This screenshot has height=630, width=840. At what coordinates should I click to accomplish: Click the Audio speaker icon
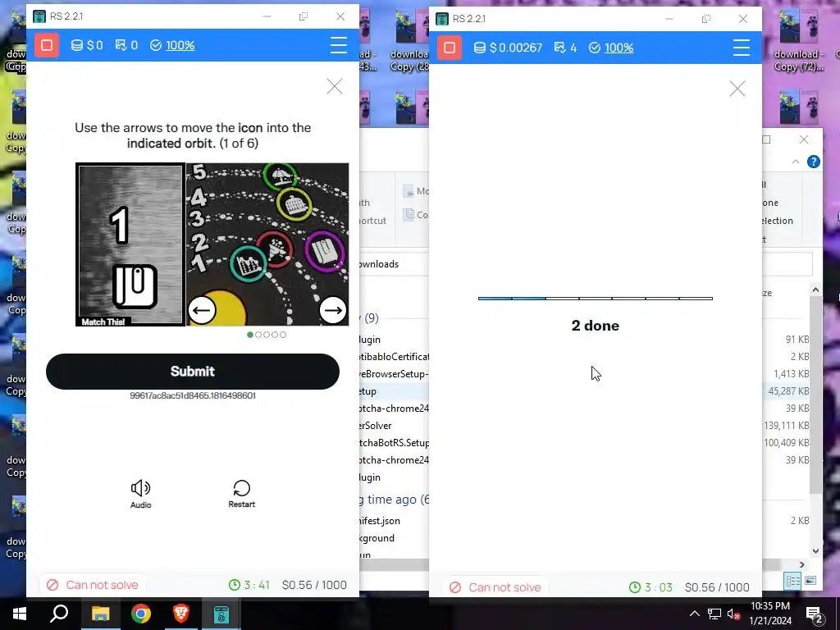pyautogui.click(x=141, y=488)
